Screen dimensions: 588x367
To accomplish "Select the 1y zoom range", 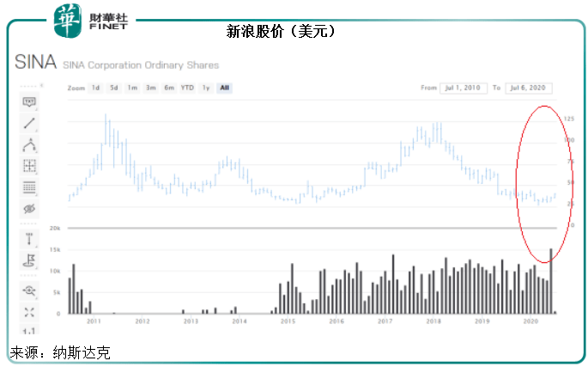I will coord(206,88).
